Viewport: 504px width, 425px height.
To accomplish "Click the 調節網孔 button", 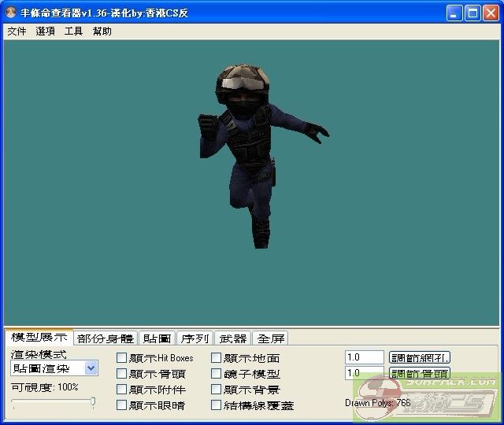I will tap(420, 357).
